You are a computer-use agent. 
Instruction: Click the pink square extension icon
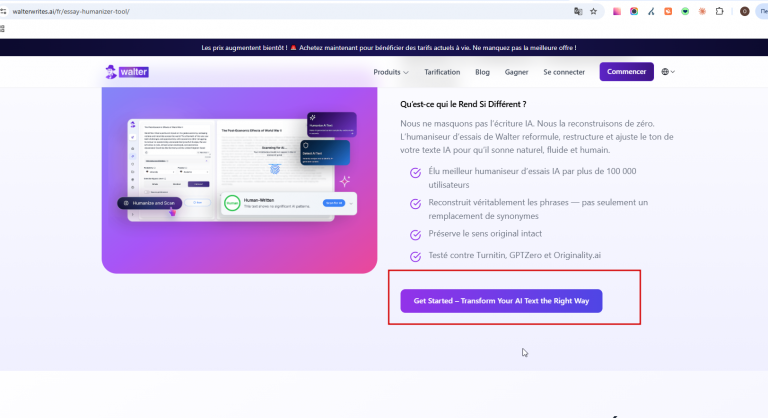point(617,11)
